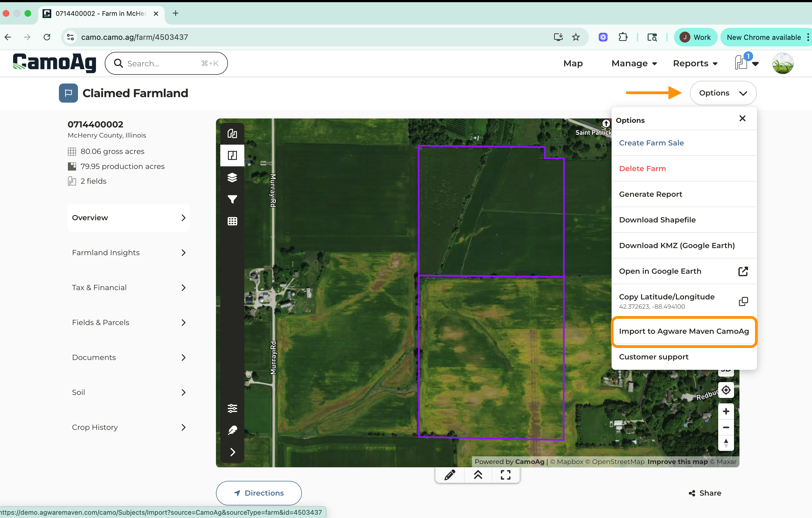Open map settings sliders icon

click(x=232, y=408)
